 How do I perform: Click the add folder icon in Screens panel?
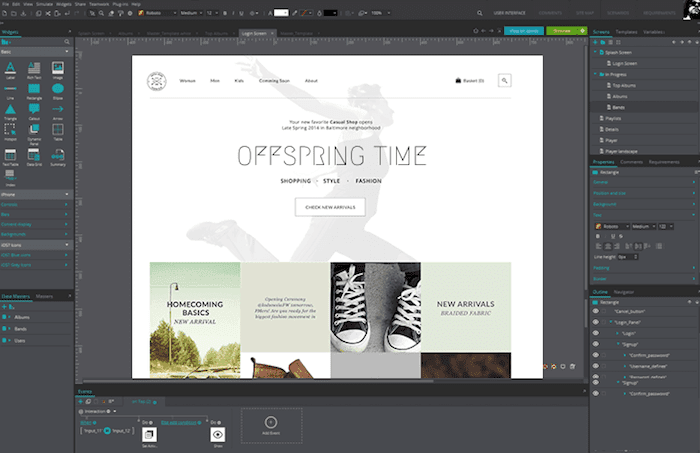pyautogui.click(x=603, y=42)
